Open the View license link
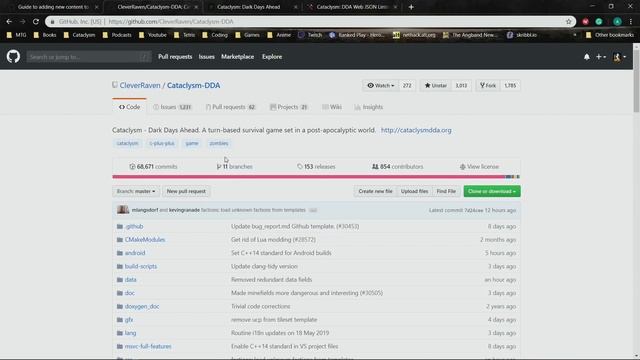 click(479, 167)
